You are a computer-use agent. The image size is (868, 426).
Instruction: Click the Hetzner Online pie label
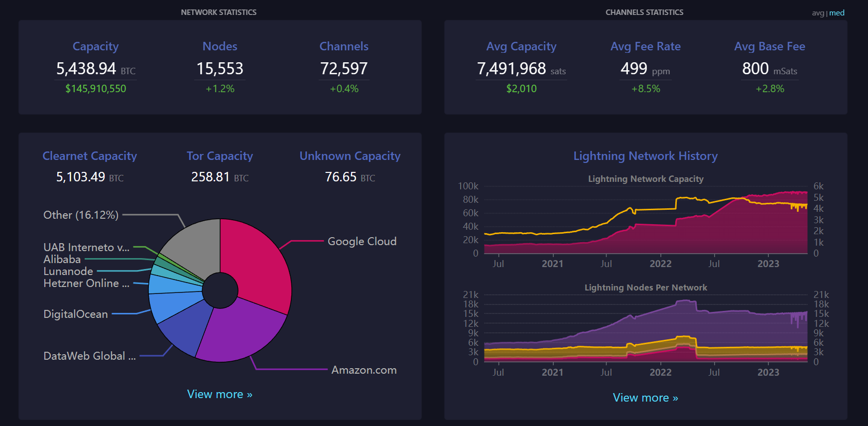[86, 284]
